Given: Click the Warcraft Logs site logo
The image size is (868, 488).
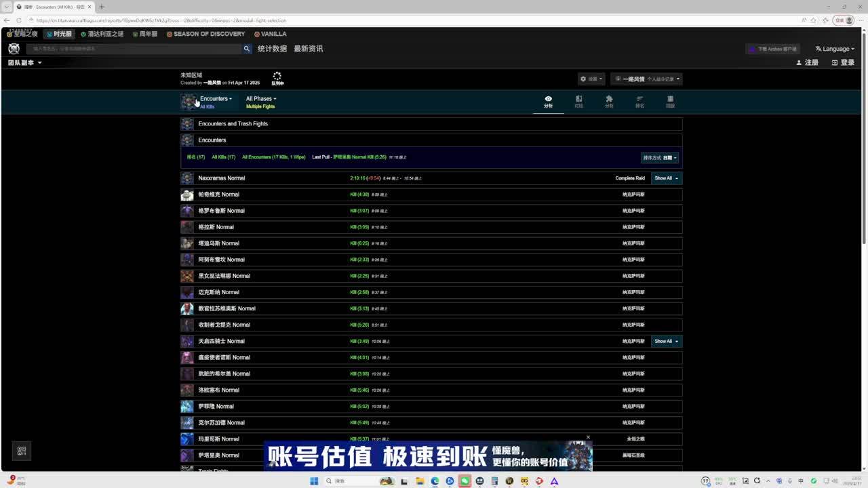Looking at the screenshot, I should (14, 49).
